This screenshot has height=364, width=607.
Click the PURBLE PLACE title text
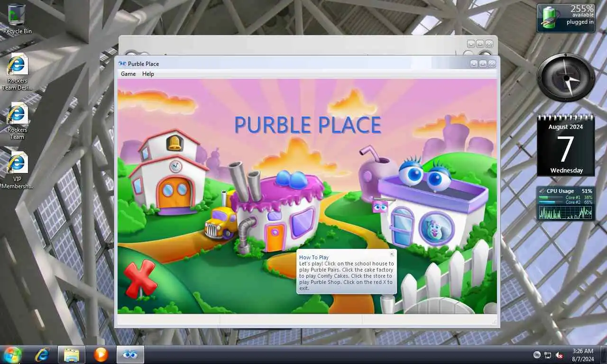(308, 125)
